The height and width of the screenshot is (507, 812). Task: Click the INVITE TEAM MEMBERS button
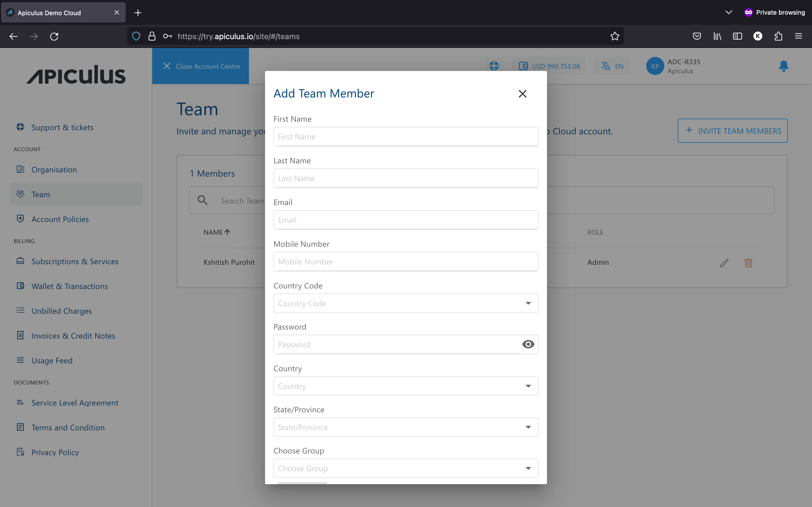click(732, 131)
